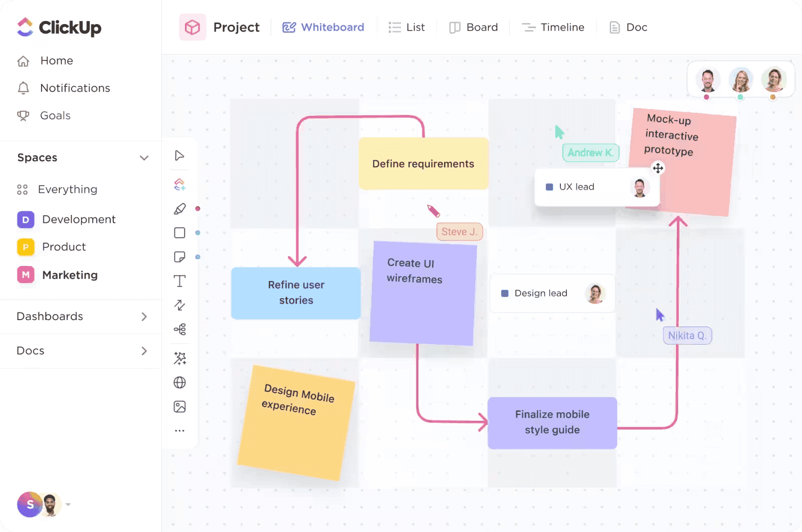Screen dimensions: 802x532
Task: Click the Whiteboard view link
Action: click(x=323, y=27)
